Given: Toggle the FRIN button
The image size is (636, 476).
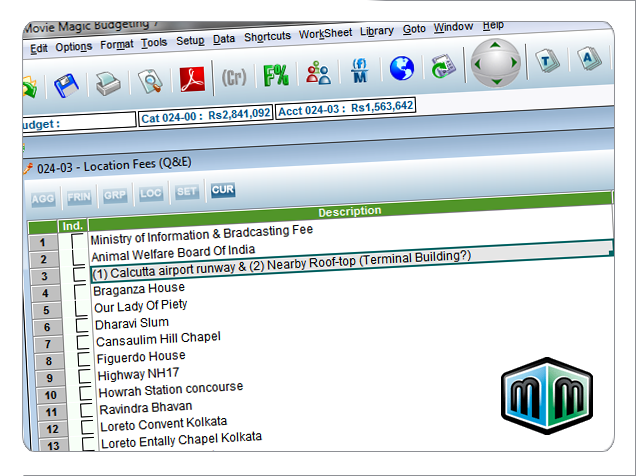Looking at the screenshot, I should click(x=79, y=197).
